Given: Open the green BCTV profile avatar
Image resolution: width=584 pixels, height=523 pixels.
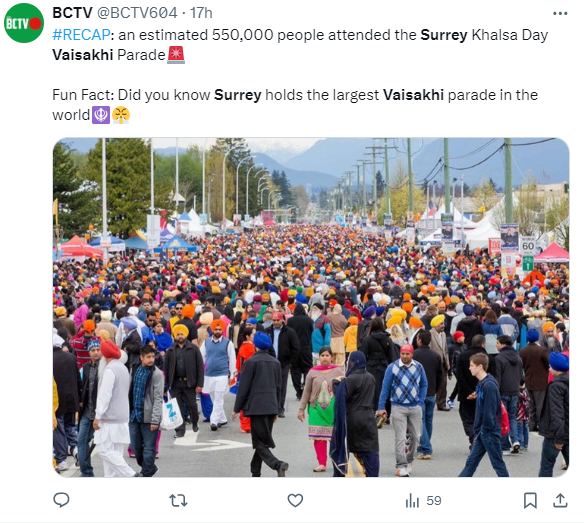Looking at the screenshot, I should 24,23.
